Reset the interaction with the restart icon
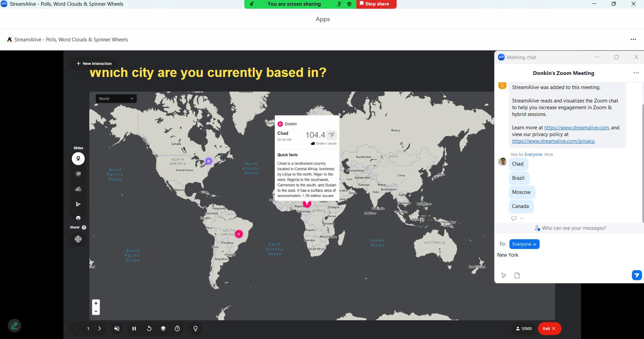The image size is (644, 339). click(149, 329)
